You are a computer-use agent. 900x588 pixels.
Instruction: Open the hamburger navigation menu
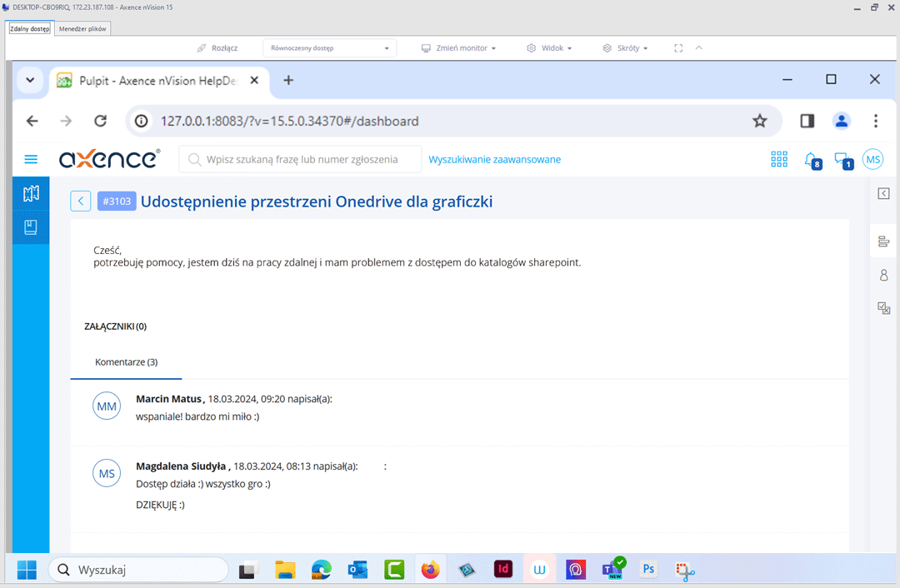pyautogui.click(x=32, y=159)
